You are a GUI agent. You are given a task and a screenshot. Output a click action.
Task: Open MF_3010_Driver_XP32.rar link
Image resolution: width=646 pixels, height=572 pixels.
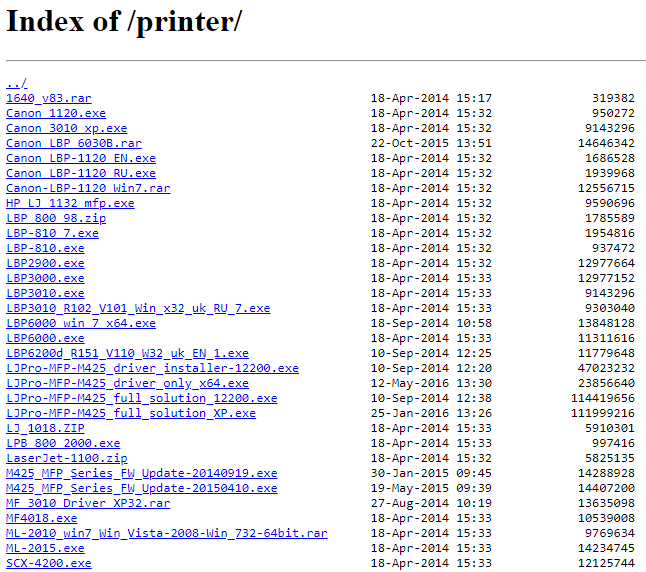coord(88,503)
